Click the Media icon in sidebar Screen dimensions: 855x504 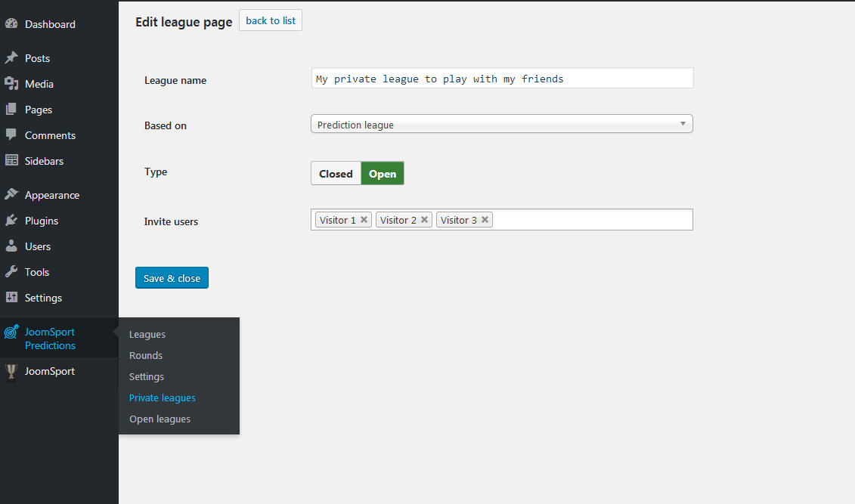pos(11,83)
